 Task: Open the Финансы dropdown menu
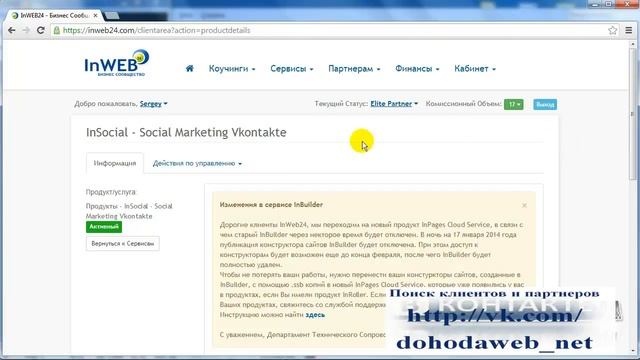417,69
